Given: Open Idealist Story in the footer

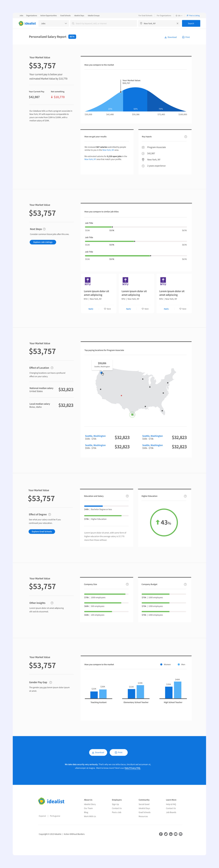Looking at the screenshot, I should coord(90,804).
